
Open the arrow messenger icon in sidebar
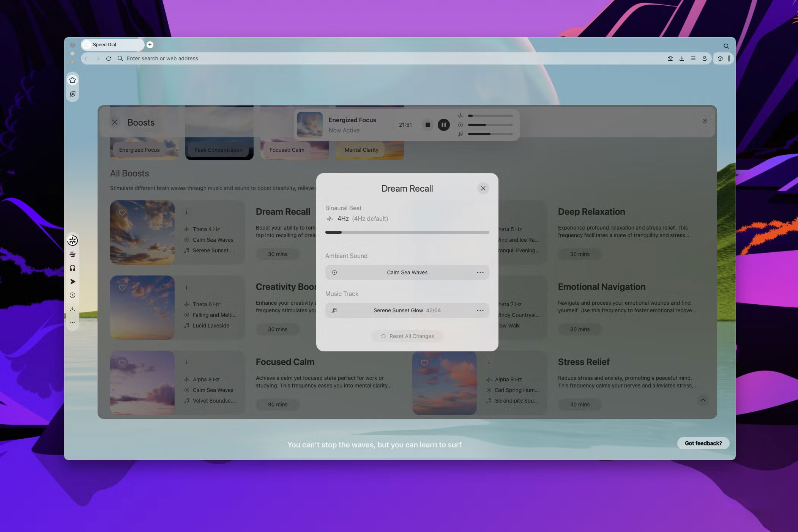pyautogui.click(x=73, y=282)
